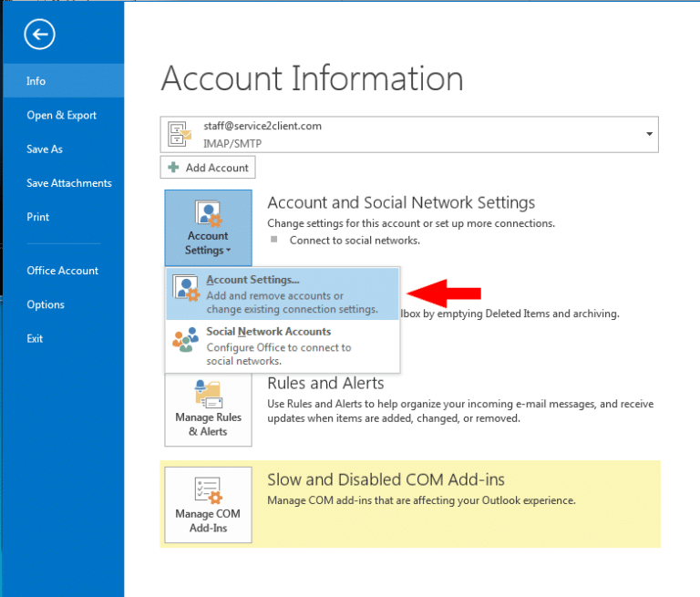Select Save Attachments in the sidebar
Image resolution: width=700 pixels, height=597 pixels.
coord(68,183)
